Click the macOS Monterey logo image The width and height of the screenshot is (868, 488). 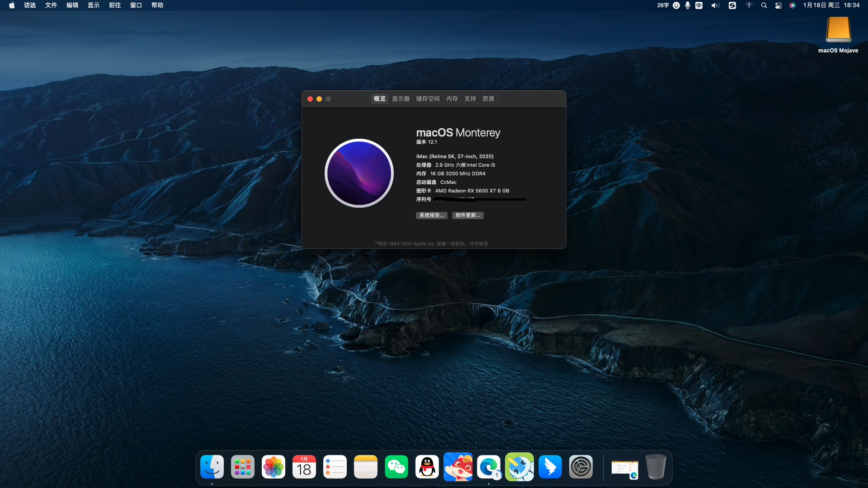(359, 173)
